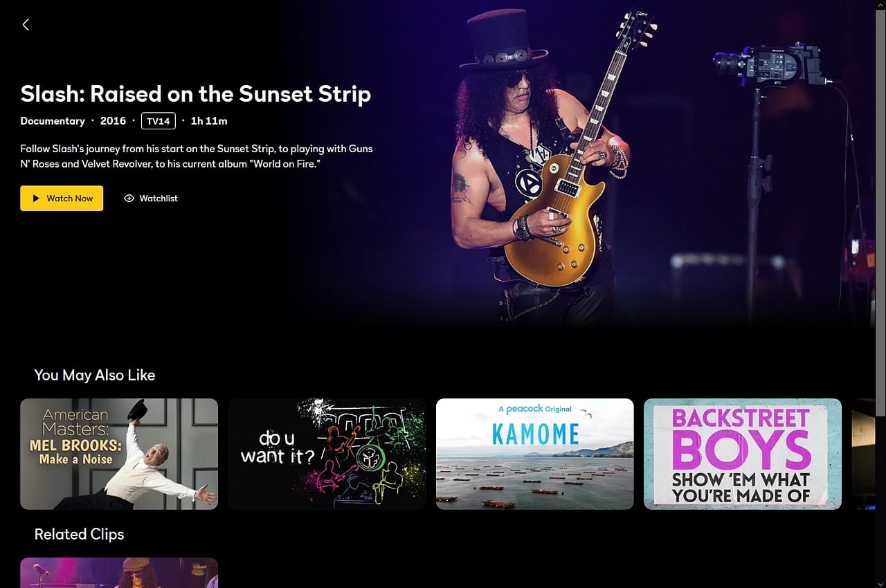This screenshot has height=588, width=886.
Task: Click the description text about Slash's journey
Action: (197, 156)
